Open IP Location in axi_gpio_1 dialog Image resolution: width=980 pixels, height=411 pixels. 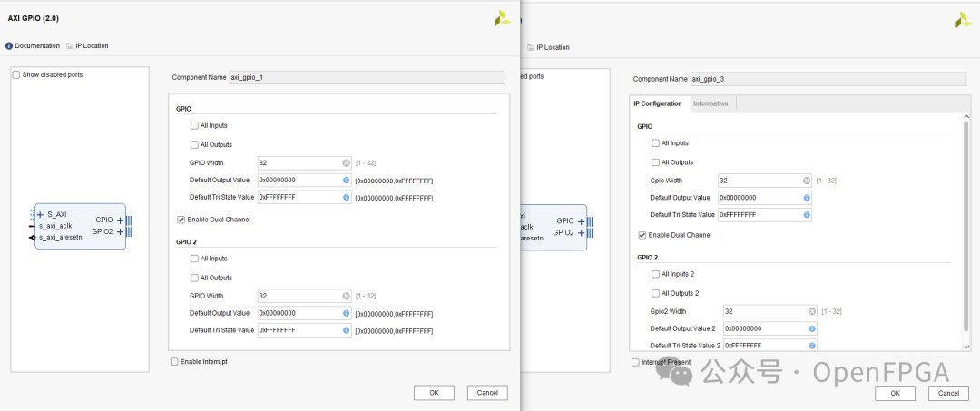click(87, 45)
